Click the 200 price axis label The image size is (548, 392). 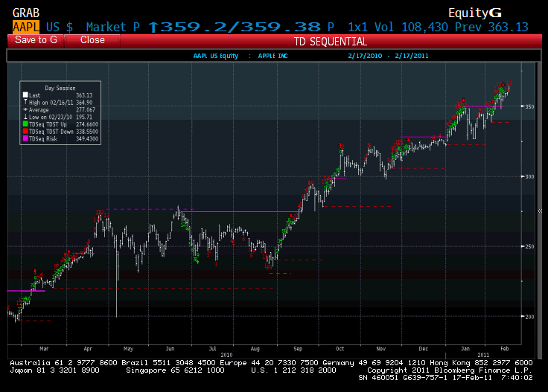529,317
